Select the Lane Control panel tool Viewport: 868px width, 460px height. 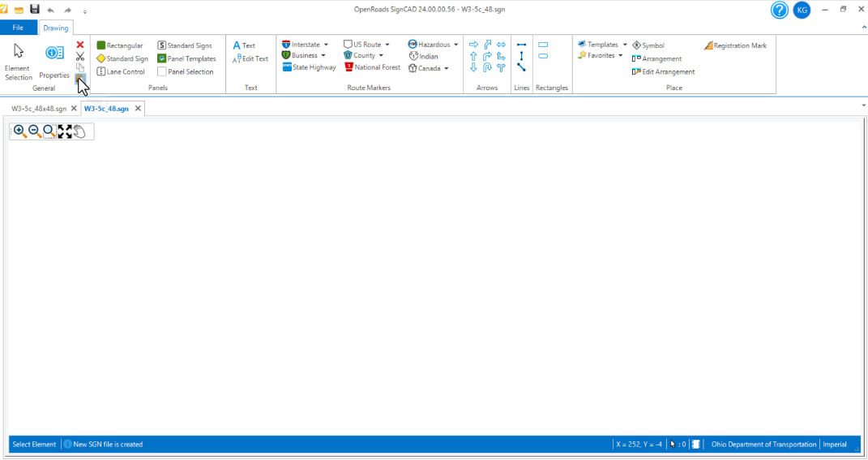[x=121, y=71]
